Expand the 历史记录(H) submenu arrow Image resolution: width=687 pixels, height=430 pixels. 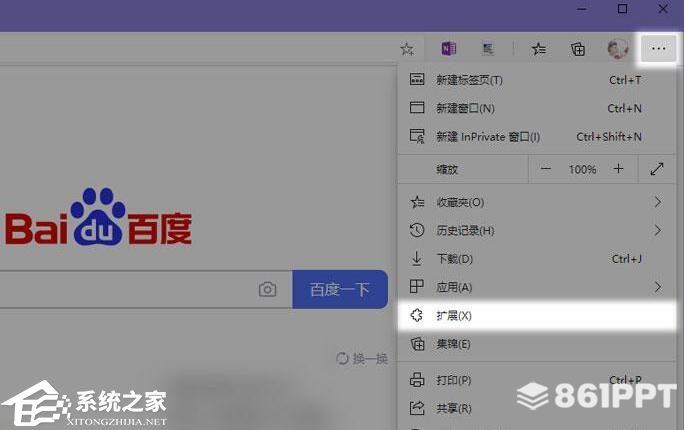658,230
